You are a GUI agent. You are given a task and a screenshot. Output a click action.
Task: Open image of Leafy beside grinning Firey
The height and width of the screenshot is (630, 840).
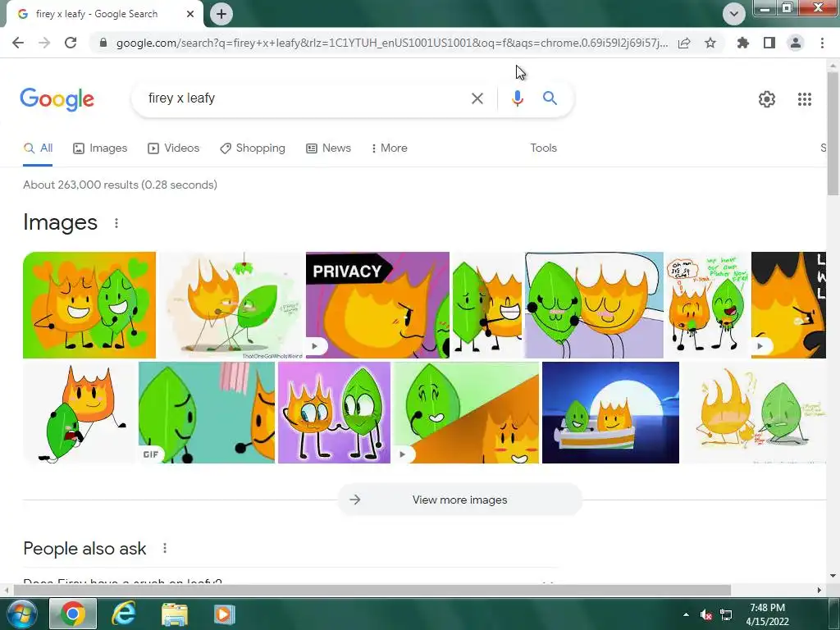[487, 305]
